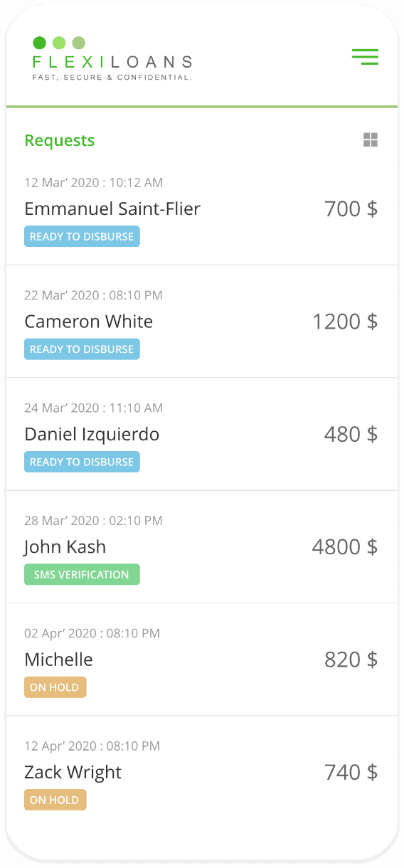This screenshot has height=868, width=404.
Task: Click the FlexiLoans logo
Action: pyautogui.click(x=112, y=58)
